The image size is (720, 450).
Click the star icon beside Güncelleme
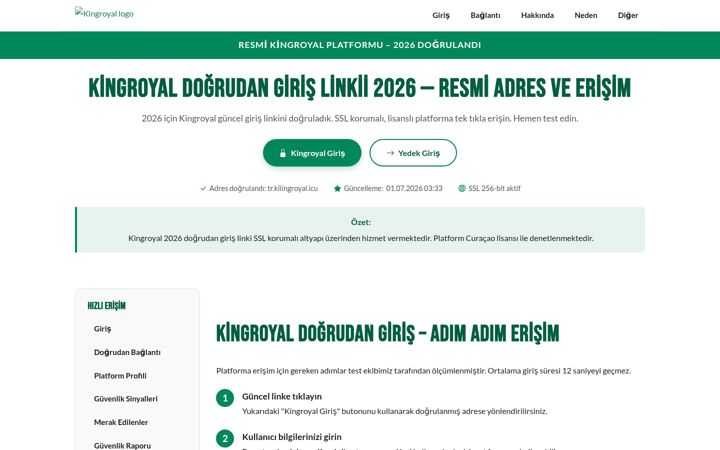click(337, 188)
